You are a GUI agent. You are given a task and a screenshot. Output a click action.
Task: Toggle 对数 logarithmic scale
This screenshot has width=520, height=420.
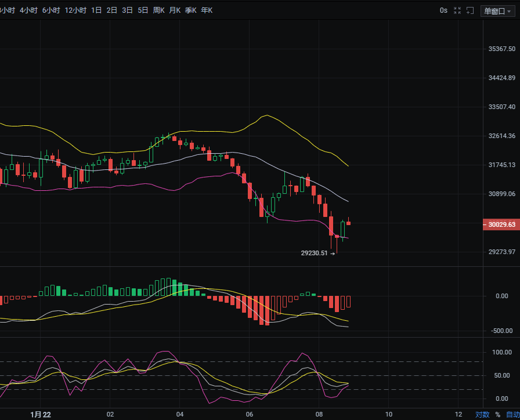point(482,415)
